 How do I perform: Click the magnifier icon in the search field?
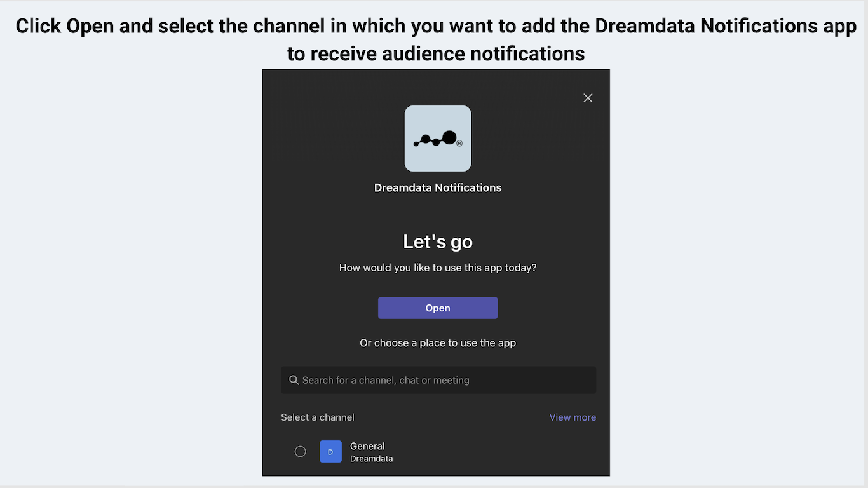tap(294, 380)
